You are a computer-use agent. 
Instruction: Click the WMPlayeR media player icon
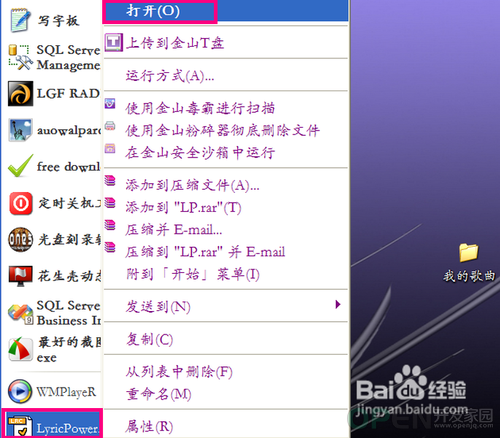pyautogui.click(x=21, y=391)
